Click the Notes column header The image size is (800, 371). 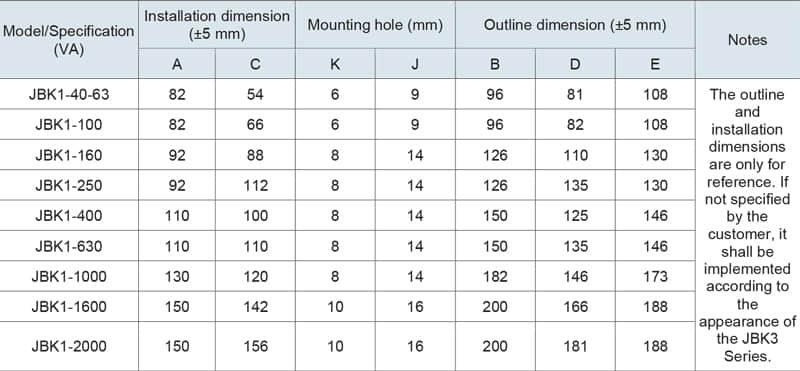(747, 40)
